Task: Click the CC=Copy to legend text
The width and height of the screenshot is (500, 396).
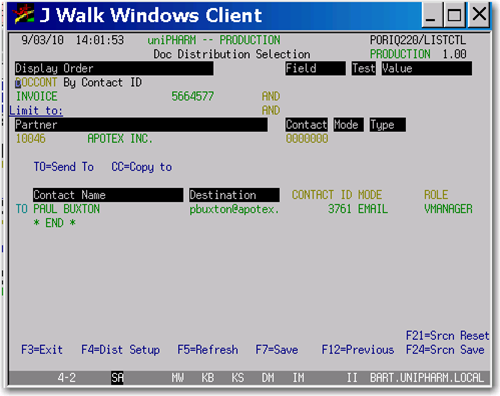Action: click(x=141, y=167)
